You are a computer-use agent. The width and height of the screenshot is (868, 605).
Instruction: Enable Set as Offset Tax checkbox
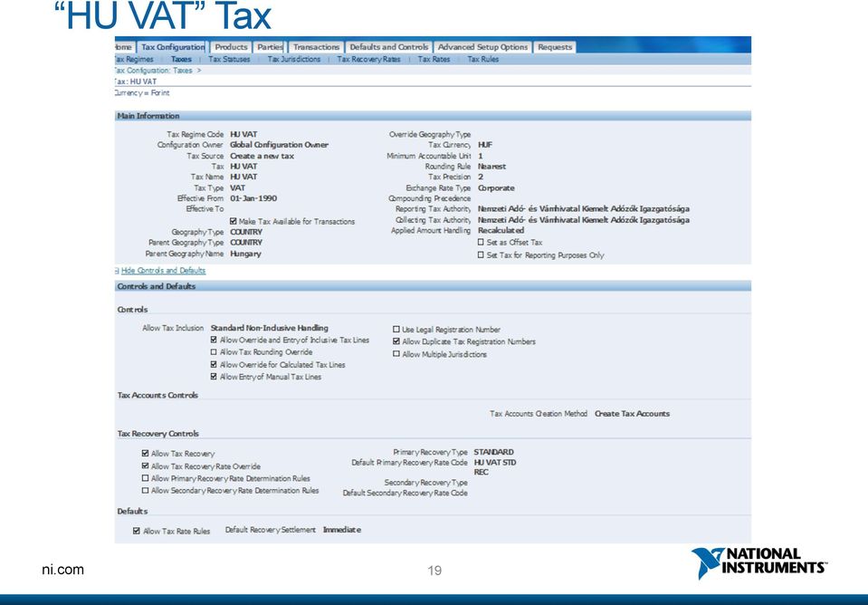[481, 242]
